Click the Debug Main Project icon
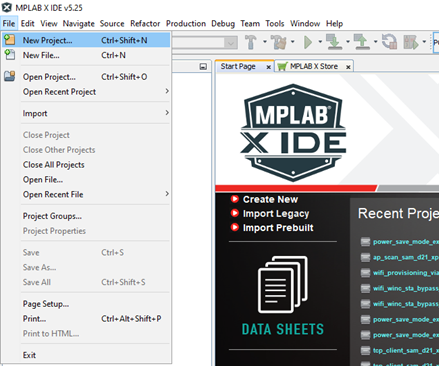 (411, 42)
